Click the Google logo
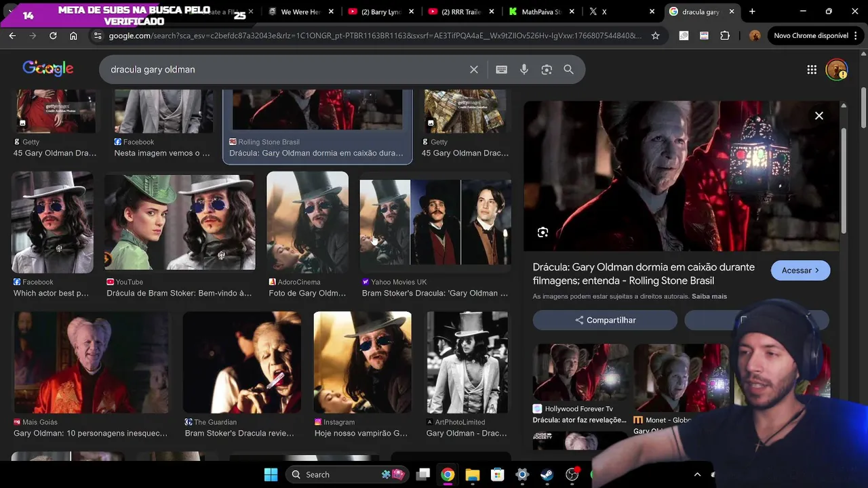 (47, 68)
